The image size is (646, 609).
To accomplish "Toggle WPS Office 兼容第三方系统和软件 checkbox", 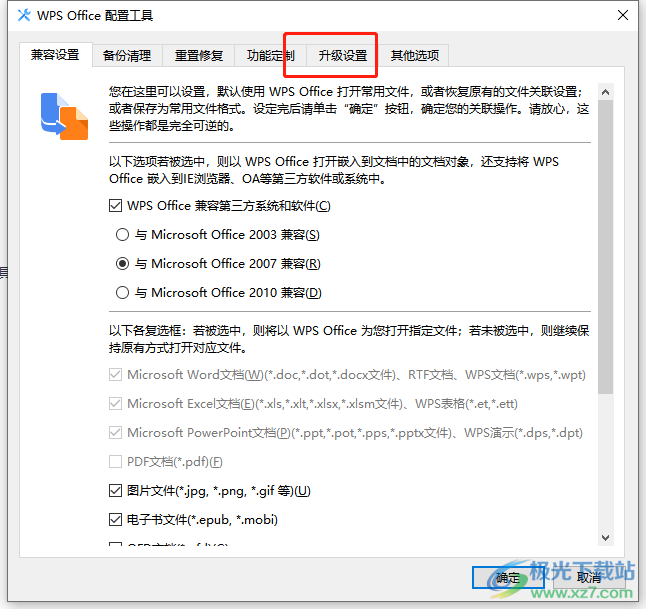I will pyautogui.click(x=115, y=206).
